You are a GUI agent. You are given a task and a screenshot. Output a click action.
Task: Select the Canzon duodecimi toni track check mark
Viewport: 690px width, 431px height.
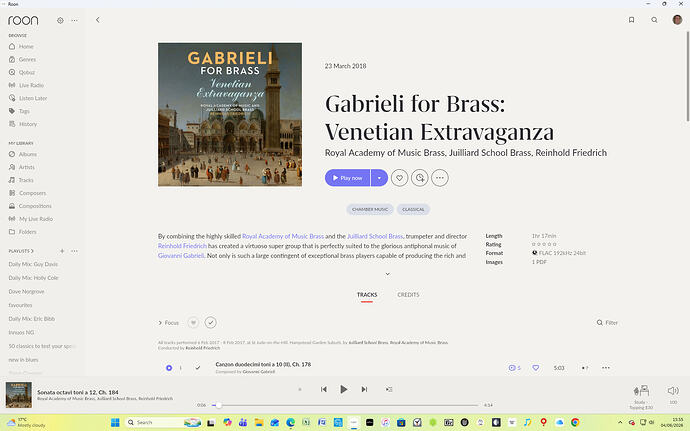click(198, 368)
